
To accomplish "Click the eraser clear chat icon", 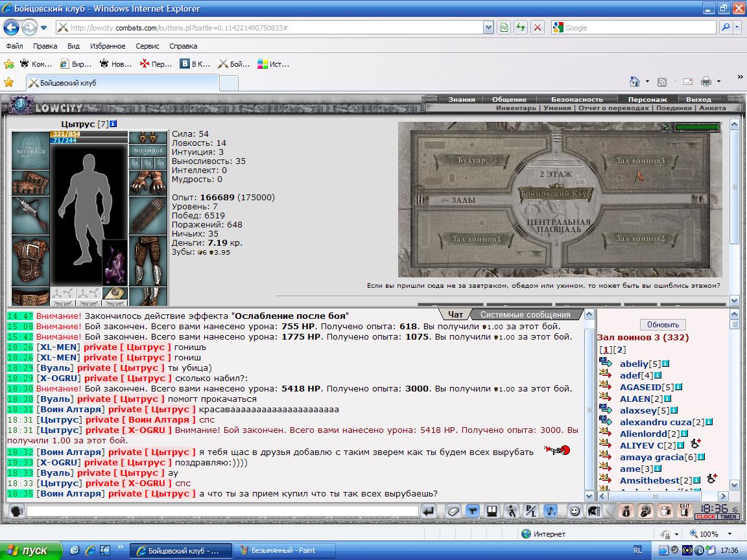I will 453,511.
